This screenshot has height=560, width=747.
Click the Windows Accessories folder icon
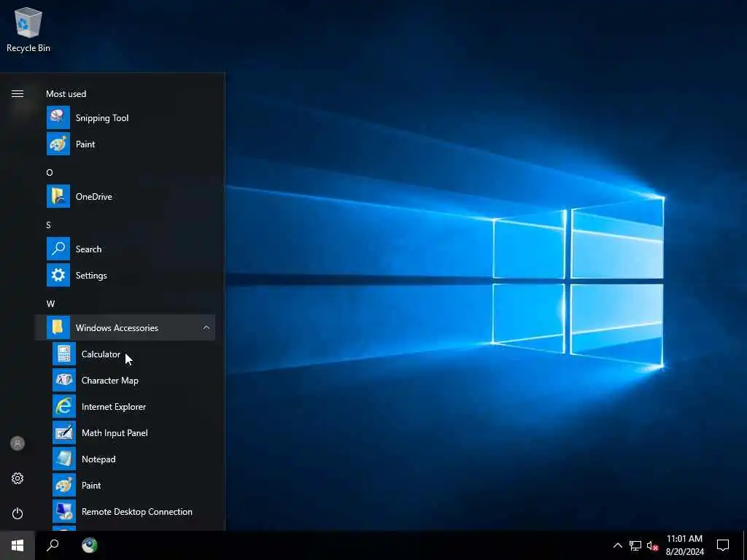[x=58, y=327]
